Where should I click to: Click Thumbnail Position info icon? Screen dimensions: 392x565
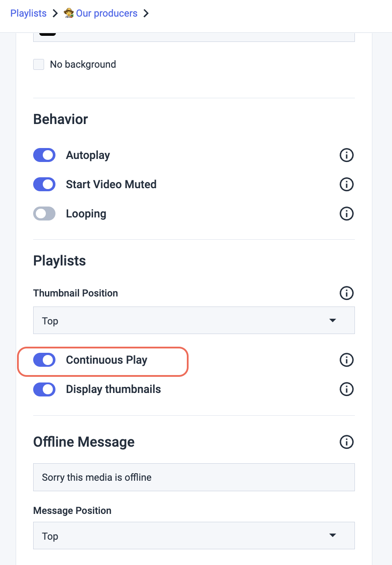point(347,293)
